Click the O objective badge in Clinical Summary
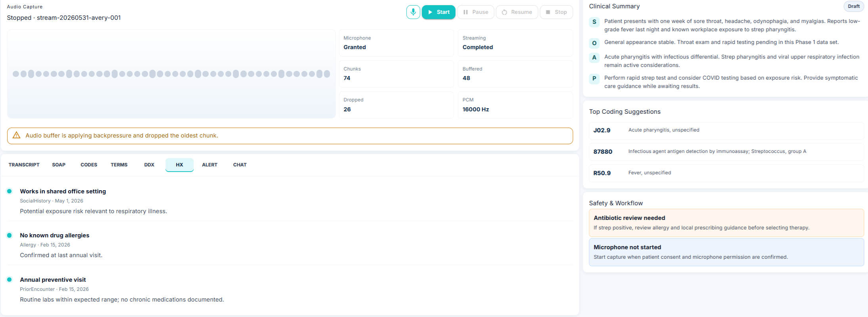The height and width of the screenshot is (317, 868). click(x=594, y=43)
